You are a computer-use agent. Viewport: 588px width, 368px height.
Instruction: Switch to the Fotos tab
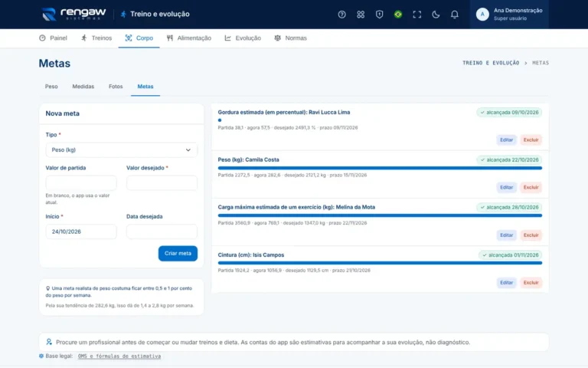(116, 87)
